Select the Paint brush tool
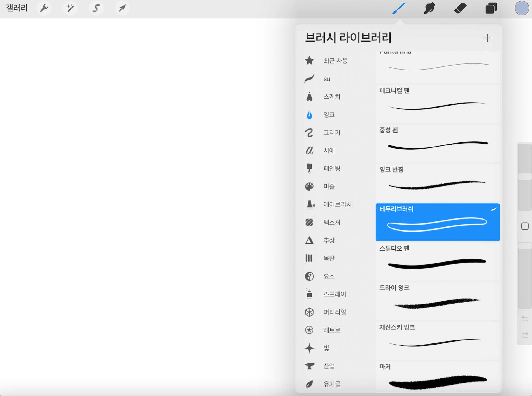This screenshot has height=396, width=532. pos(399,8)
